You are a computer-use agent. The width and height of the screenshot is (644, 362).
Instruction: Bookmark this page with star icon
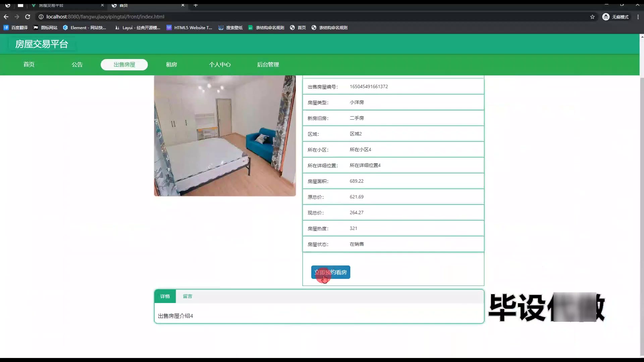(592, 17)
